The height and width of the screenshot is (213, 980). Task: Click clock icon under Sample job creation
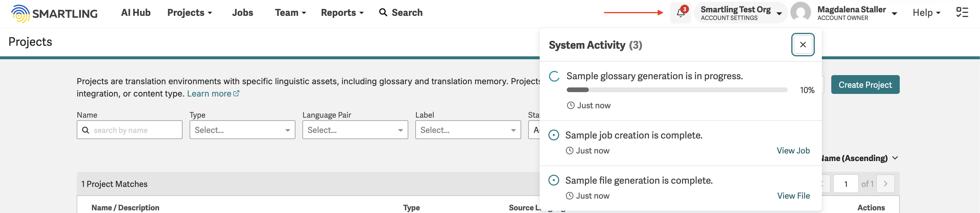tap(569, 151)
